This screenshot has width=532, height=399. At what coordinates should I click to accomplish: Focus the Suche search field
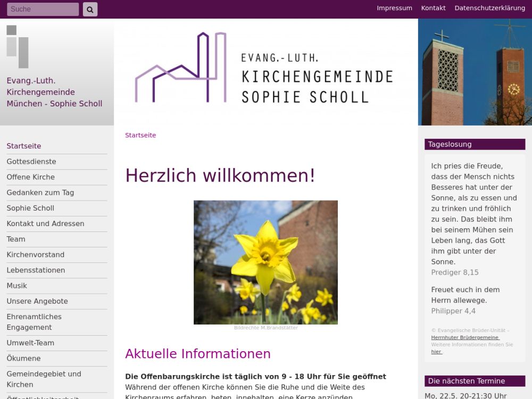tap(43, 9)
